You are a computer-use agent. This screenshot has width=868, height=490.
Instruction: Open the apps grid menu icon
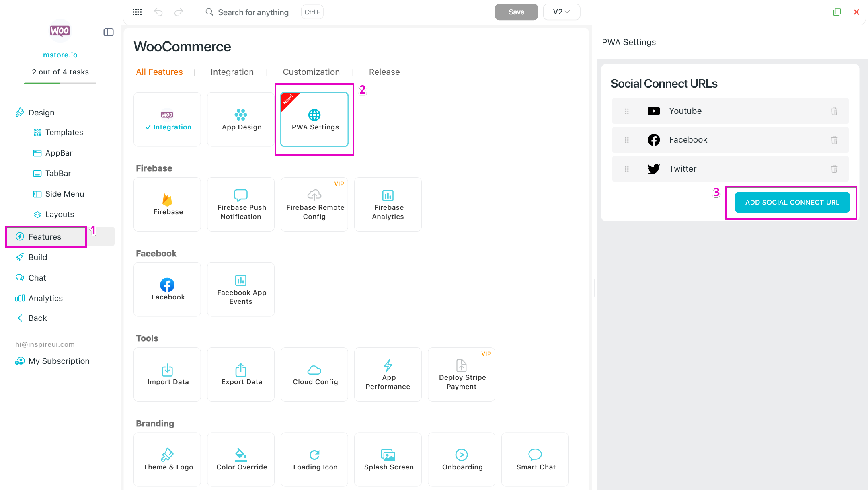(137, 12)
